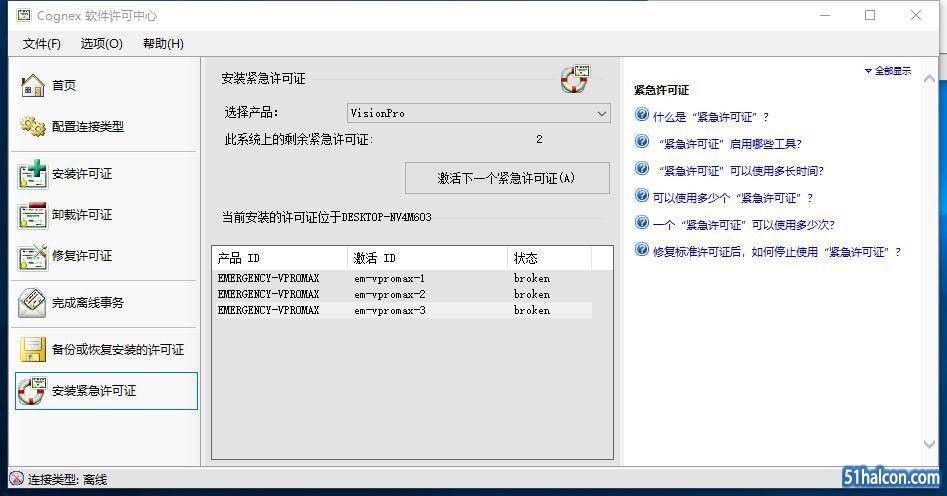Click help icon beside 可以使用多长时间 question

click(x=642, y=169)
